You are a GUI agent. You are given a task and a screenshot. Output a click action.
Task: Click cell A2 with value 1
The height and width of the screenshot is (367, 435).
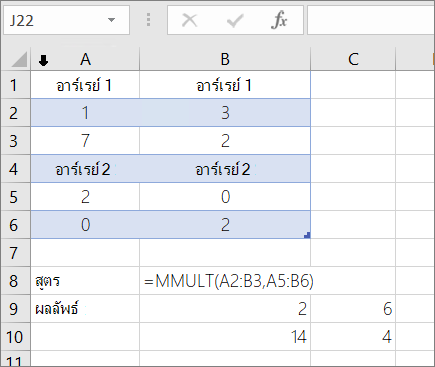[x=85, y=113]
